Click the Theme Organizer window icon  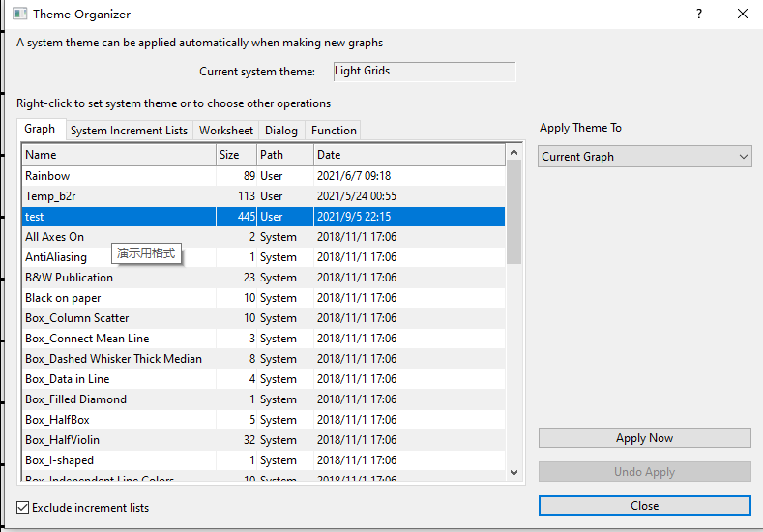point(19,15)
